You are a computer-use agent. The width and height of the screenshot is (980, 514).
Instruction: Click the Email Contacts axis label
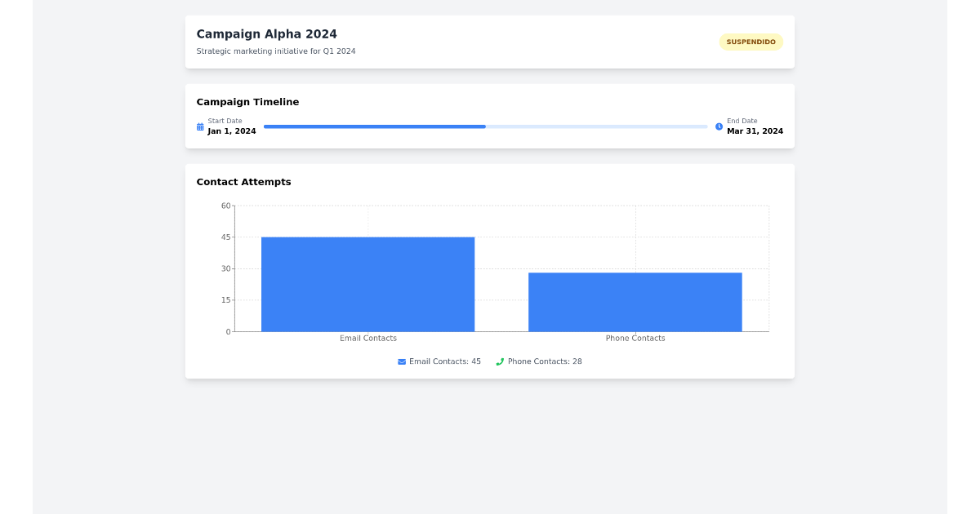[x=367, y=338]
